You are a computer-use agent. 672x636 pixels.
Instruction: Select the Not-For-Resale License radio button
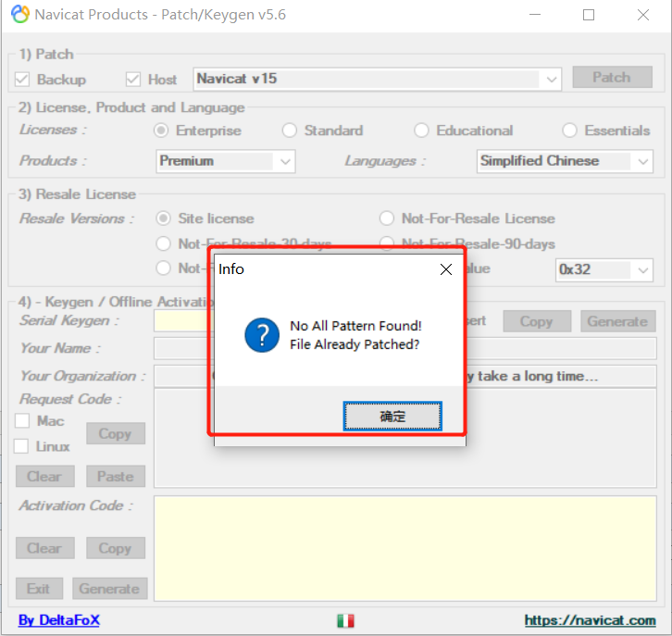(x=387, y=218)
